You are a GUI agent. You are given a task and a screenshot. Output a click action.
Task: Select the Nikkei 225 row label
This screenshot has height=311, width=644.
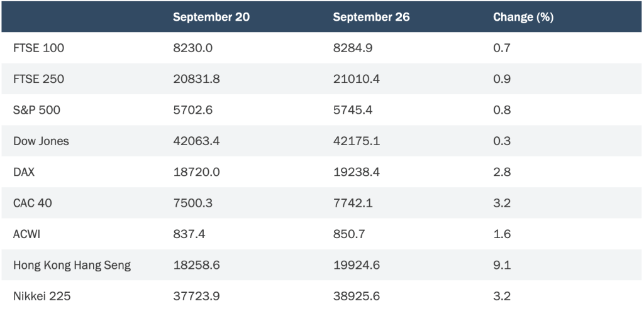click(x=42, y=296)
